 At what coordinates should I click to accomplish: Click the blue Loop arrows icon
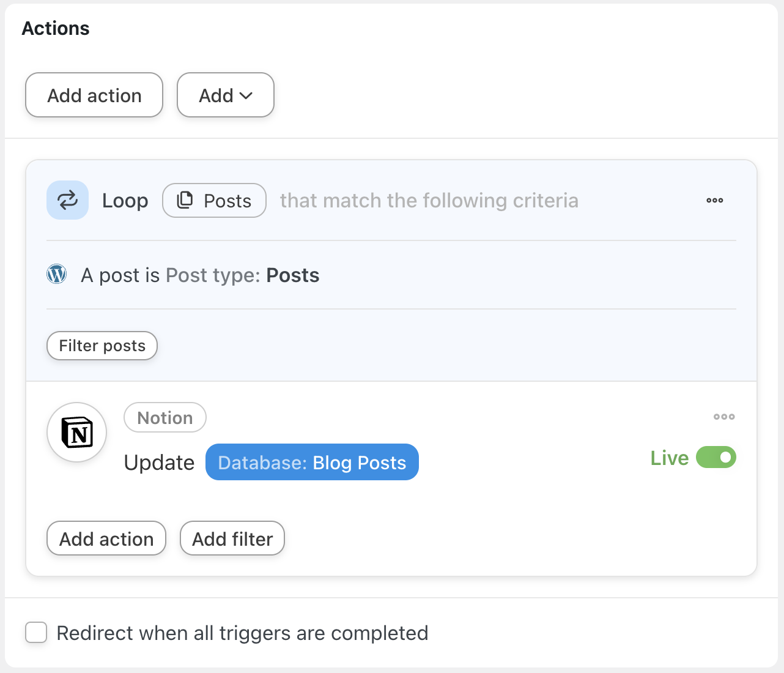point(67,200)
